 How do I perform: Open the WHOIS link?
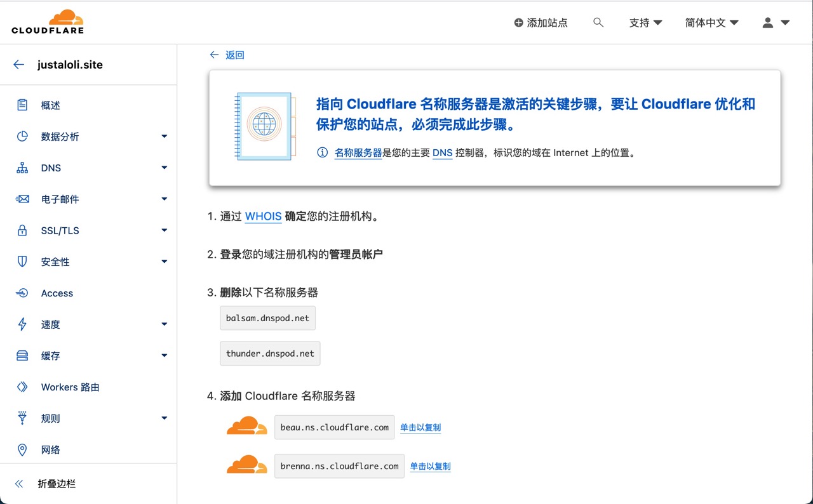tap(263, 216)
